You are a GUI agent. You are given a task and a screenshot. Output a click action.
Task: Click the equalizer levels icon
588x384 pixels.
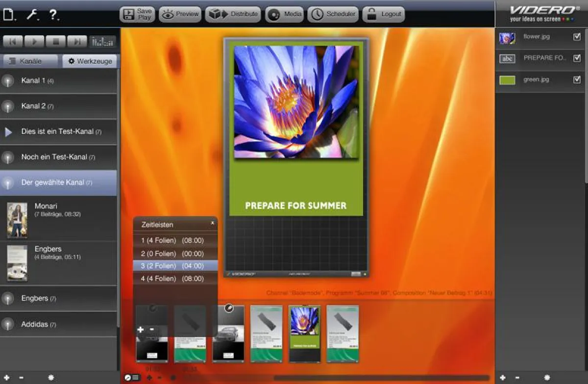pos(103,42)
